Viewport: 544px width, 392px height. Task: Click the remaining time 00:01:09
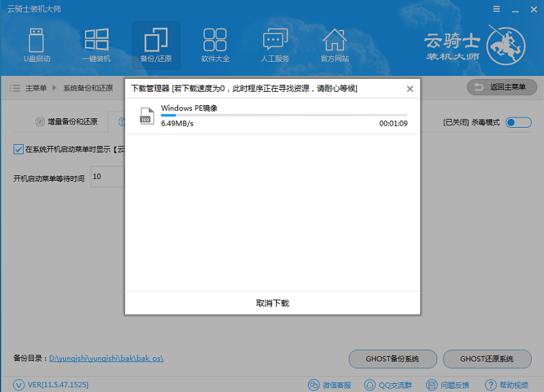coord(394,124)
